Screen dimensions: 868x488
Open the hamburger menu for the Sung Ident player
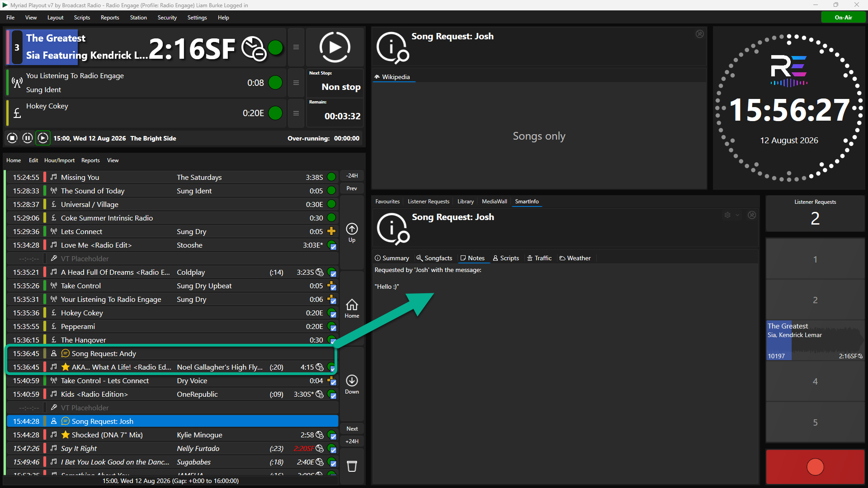pyautogui.click(x=296, y=83)
